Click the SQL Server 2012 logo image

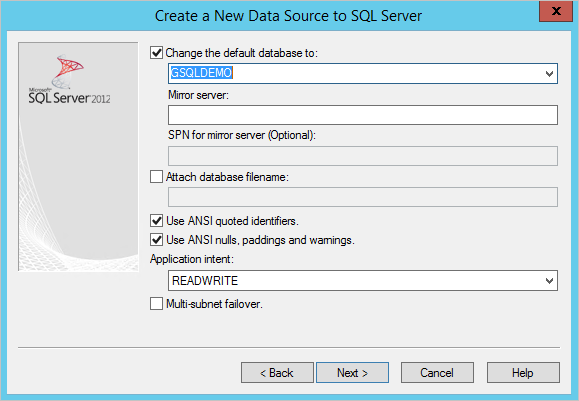click(x=69, y=79)
